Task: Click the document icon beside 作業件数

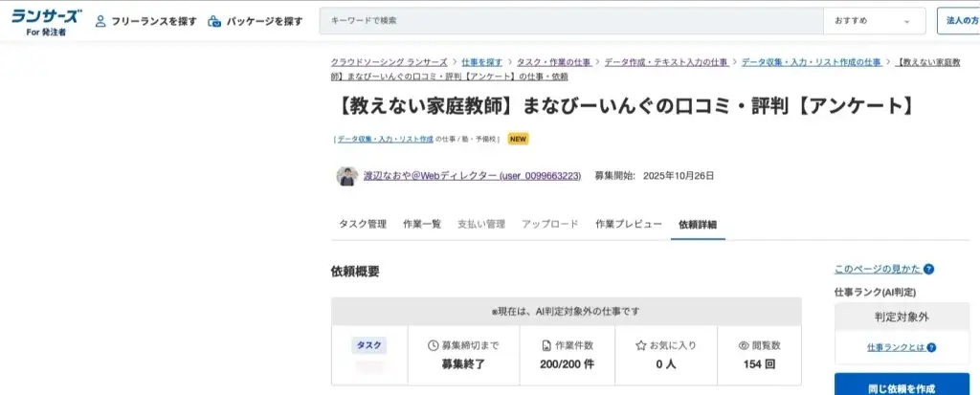Action: (x=546, y=345)
